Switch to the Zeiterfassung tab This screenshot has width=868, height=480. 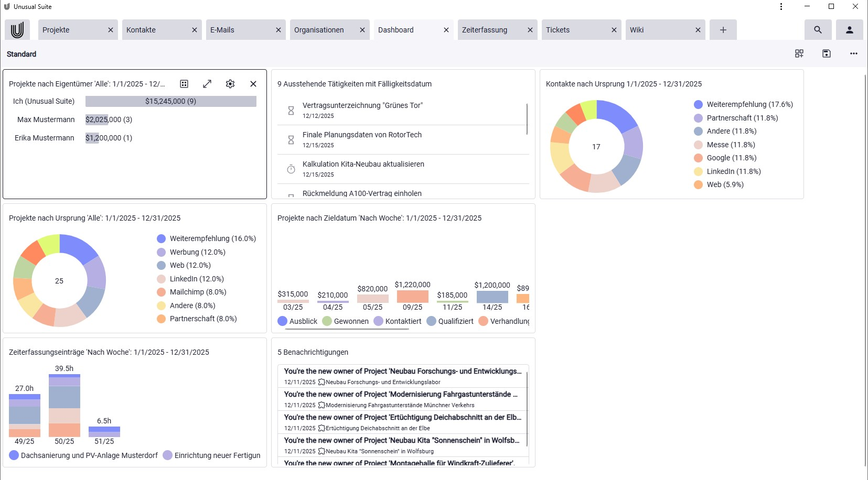[485, 30]
